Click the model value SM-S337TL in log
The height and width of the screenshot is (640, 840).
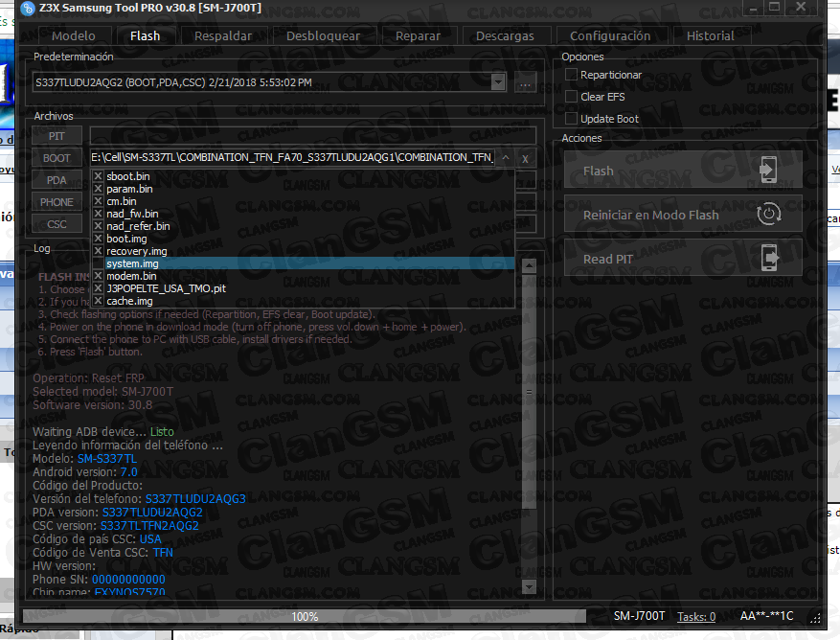click(107, 459)
